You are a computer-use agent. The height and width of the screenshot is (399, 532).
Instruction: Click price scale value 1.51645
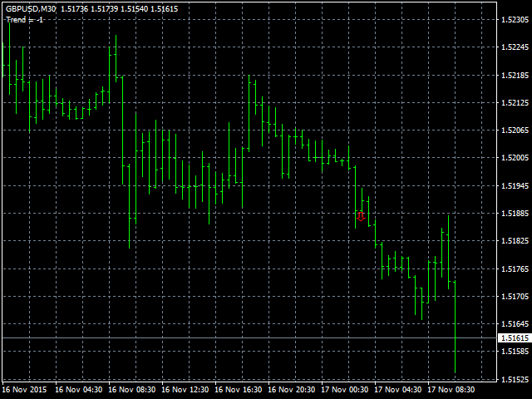[x=515, y=323]
